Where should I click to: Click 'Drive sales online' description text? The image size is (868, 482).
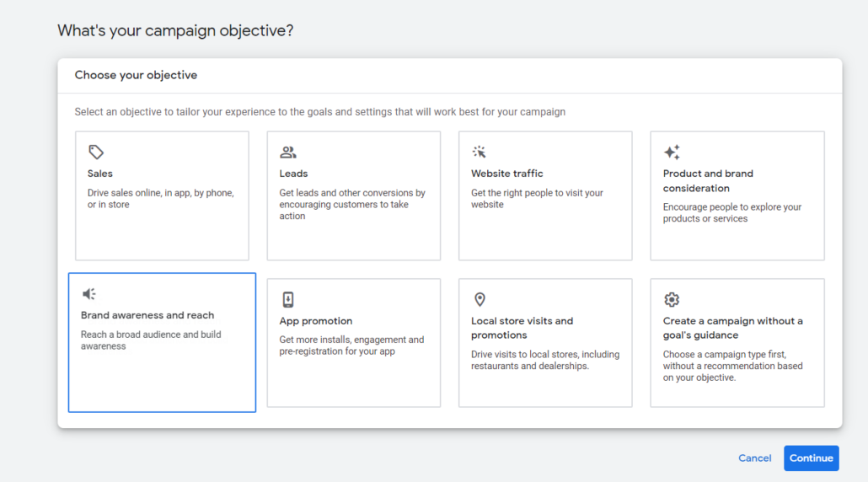160,199
